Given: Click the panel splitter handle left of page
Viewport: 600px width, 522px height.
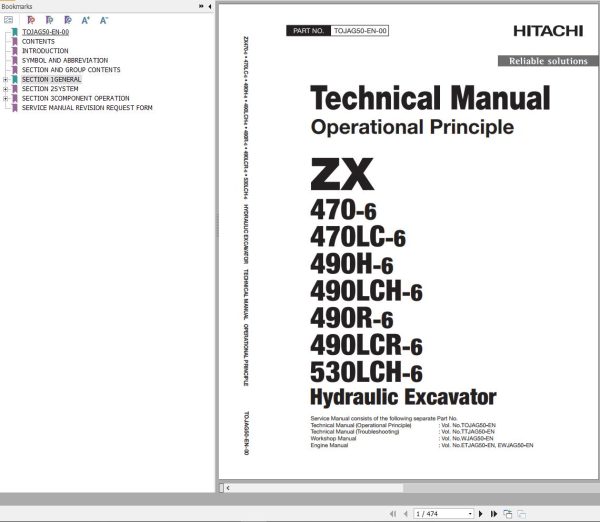Looking at the screenshot, I should click(217, 225).
